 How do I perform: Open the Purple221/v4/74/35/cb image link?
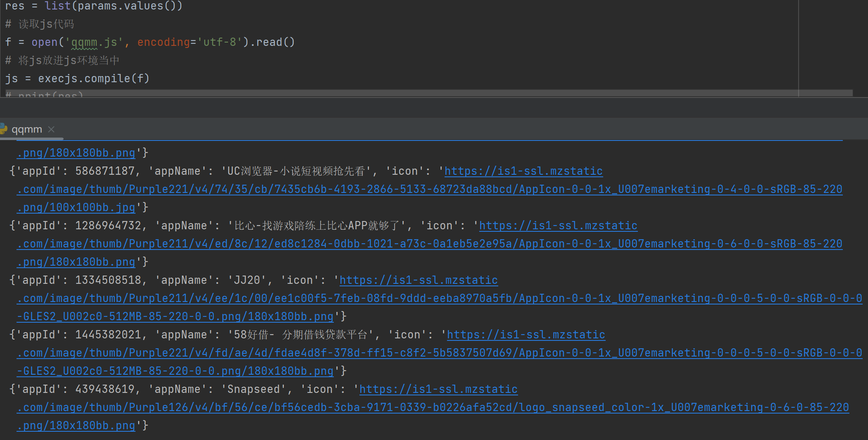point(430,189)
